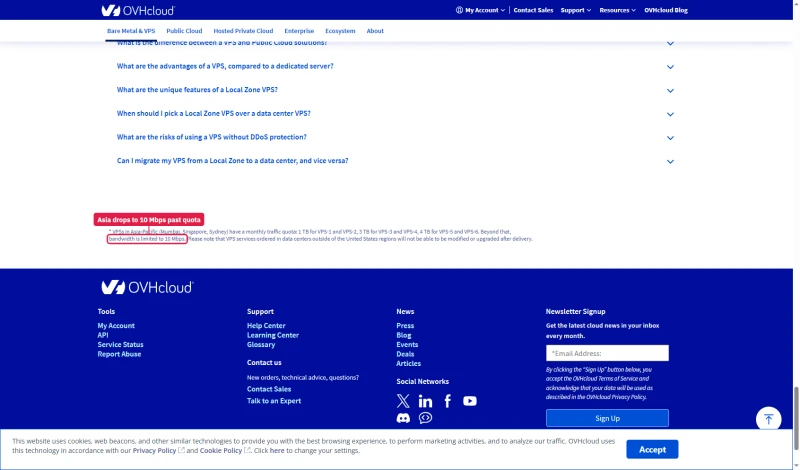This screenshot has width=800, height=470.
Task: Select the Hosted Private Cloud tab
Action: [243, 31]
